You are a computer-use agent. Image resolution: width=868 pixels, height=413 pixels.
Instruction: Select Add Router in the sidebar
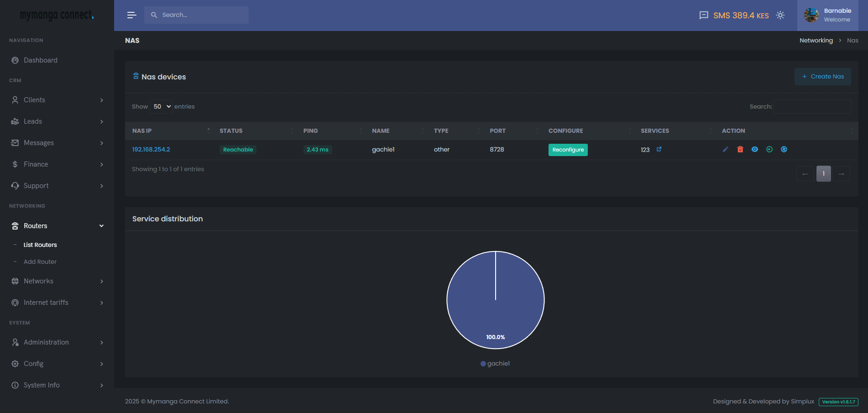40,262
